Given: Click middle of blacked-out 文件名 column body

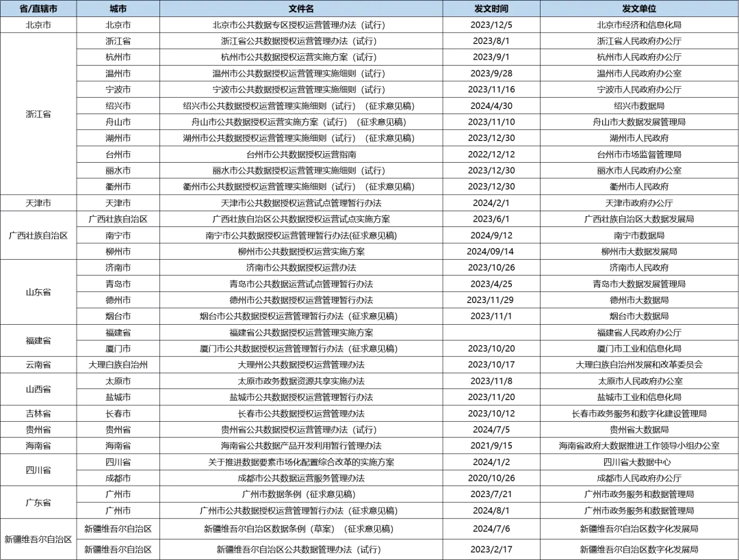Looking at the screenshot, I should click(301, 287).
